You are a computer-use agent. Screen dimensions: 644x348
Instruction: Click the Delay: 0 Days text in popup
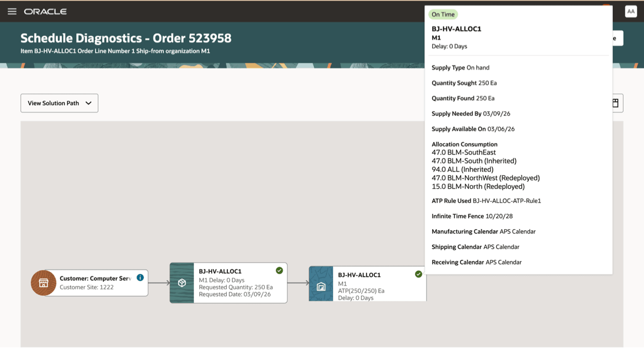[449, 46]
